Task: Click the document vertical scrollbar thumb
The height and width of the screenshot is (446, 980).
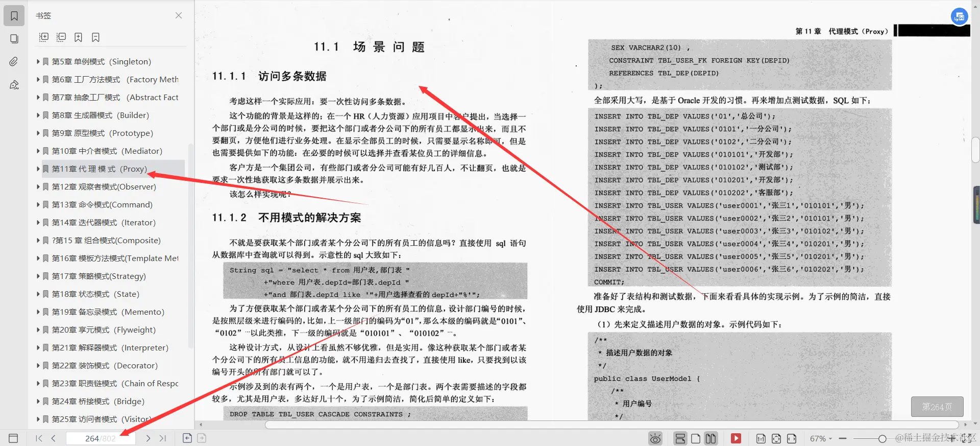Action: [x=975, y=150]
